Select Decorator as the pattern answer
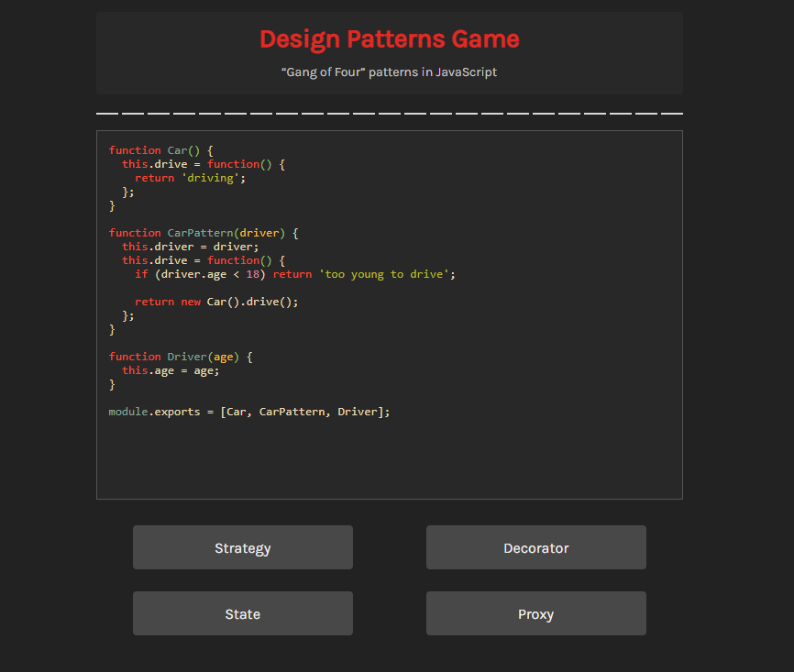 [x=535, y=547]
